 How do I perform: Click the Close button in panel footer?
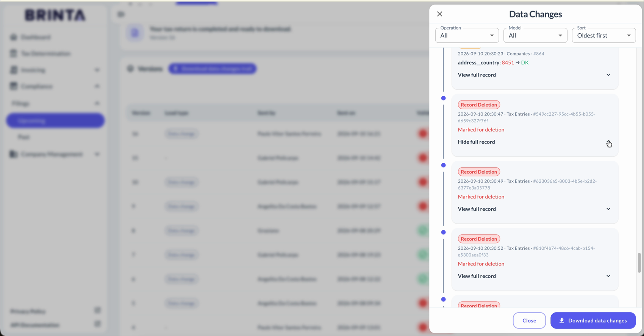click(x=529, y=320)
